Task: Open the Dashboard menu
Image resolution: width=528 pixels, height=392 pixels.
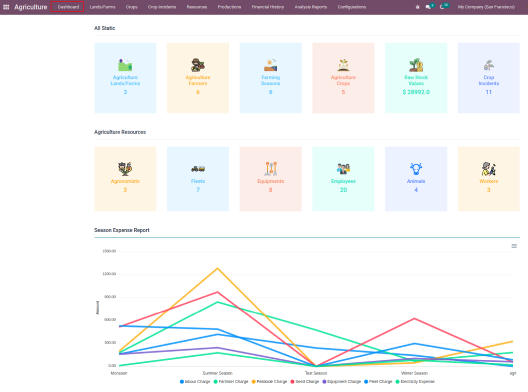Action: [68, 7]
